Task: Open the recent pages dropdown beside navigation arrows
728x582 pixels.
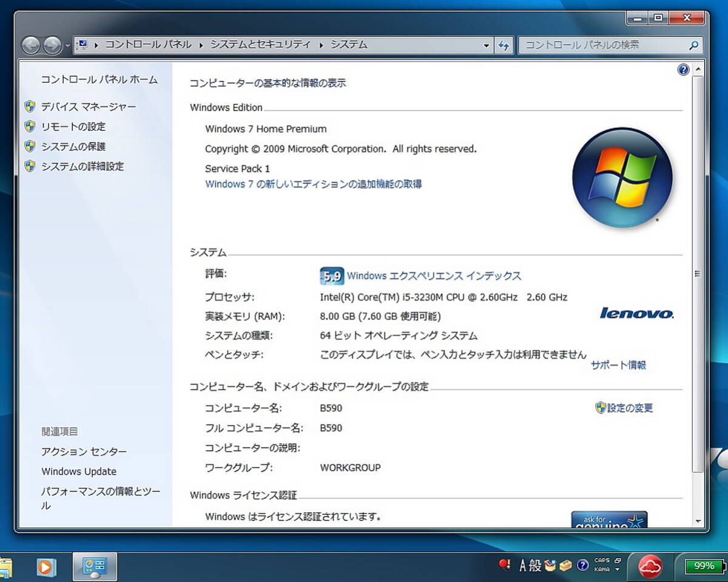Action: point(67,46)
